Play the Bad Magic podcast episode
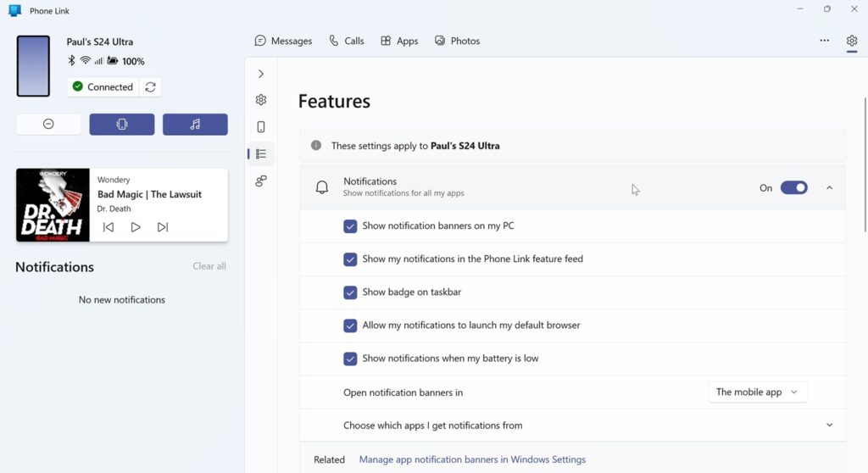The height and width of the screenshot is (473, 868). [x=135, y=227]
